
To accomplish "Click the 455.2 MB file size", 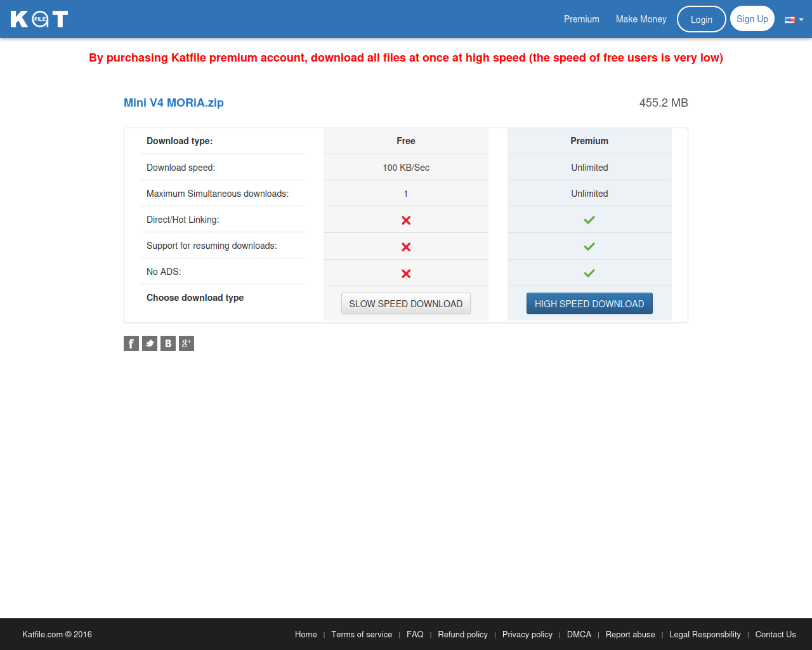I will pyautogui.click(x=664, y=103).
